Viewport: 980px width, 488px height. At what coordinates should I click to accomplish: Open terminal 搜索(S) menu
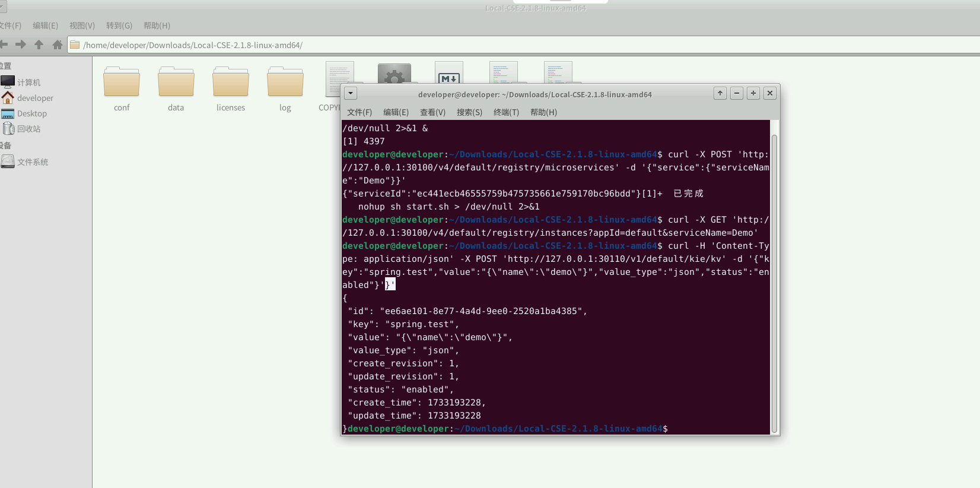point(470,112)
